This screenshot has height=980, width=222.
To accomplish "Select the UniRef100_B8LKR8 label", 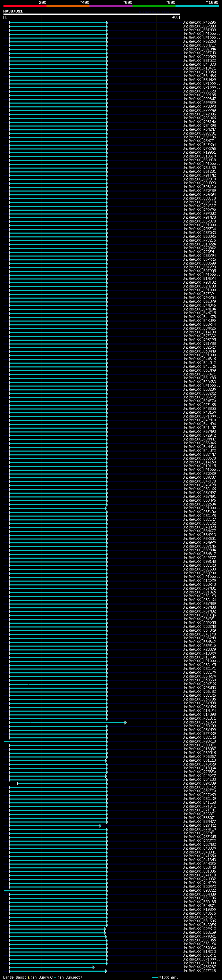I will [x=199, y=91].
